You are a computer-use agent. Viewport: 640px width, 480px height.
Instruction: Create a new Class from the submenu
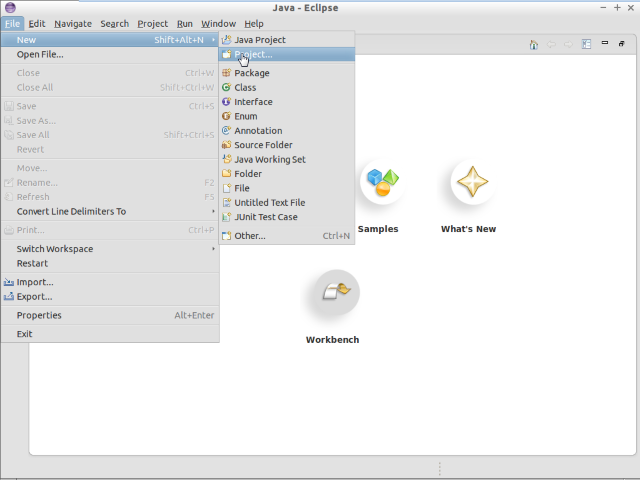[x=287, y=87]
